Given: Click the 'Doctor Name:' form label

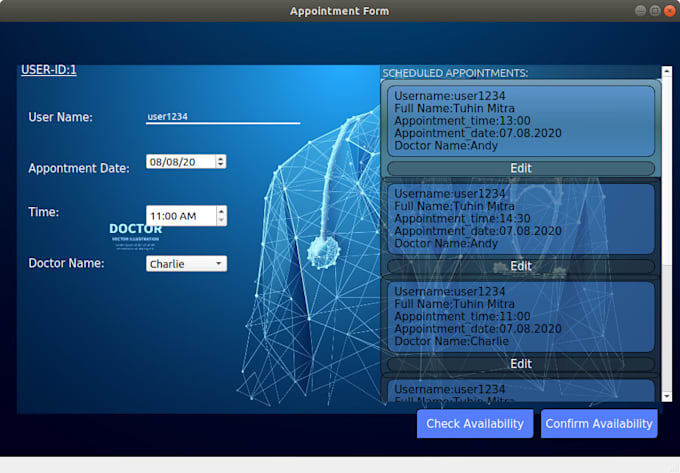Looking at the screenshot, I should point(66,263).
